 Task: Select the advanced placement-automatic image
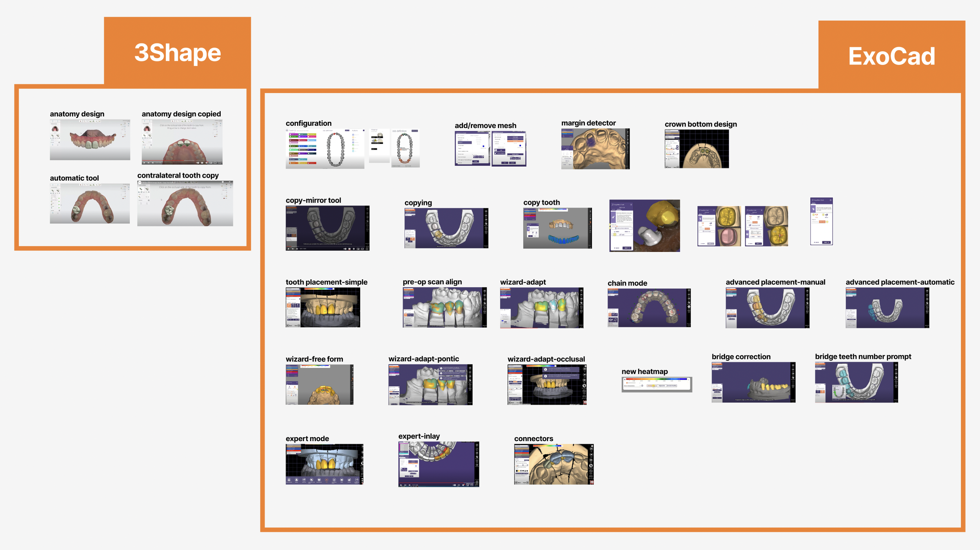coord(887,308)
